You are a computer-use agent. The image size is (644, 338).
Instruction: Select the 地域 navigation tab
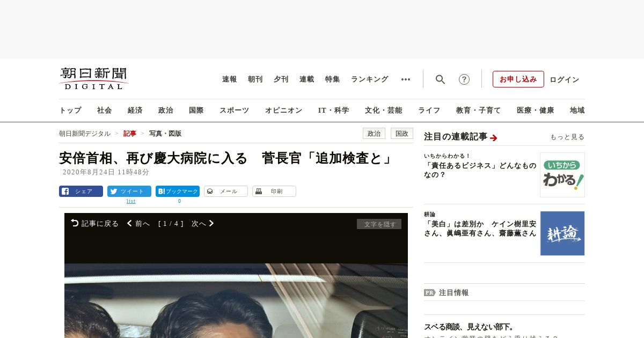[577, 110]
